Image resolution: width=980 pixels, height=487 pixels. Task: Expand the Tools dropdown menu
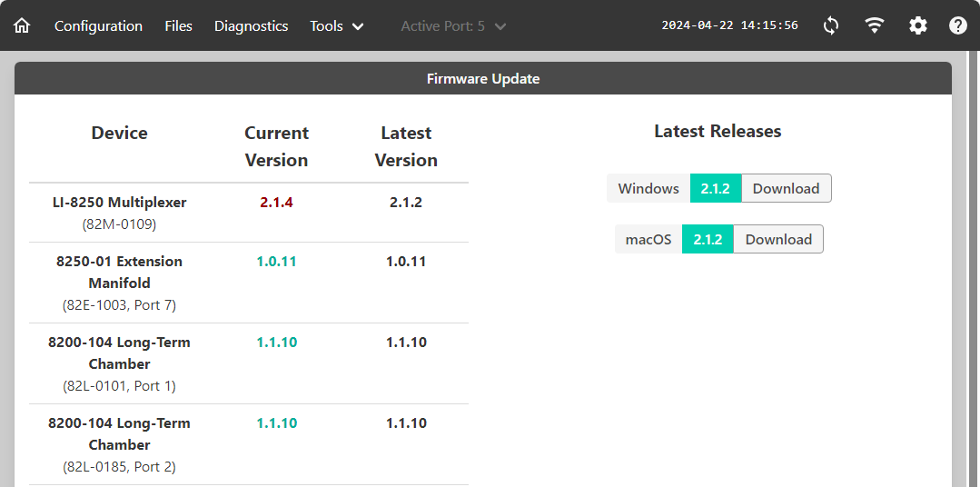[x=337, y=26]
